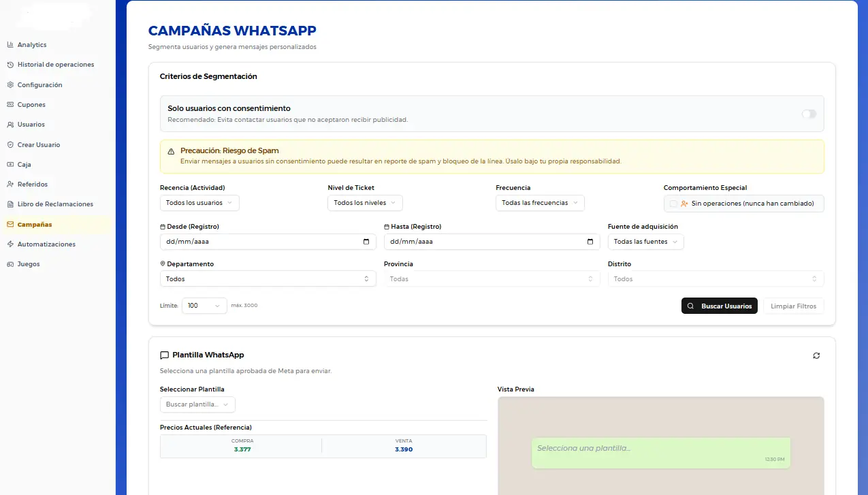This screenshot has width=868, height=495.
Task: Open the Todos los niveles dropdown
Action: click(365, 203)
